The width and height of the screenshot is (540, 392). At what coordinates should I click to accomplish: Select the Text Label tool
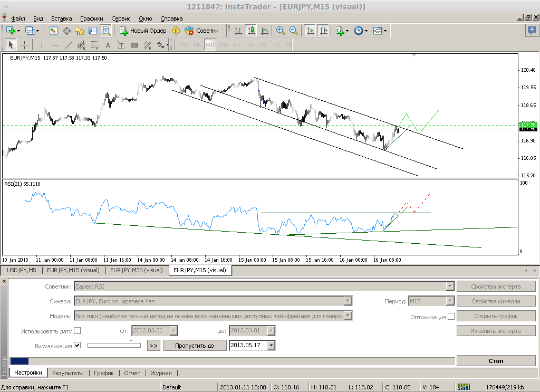click(121, 45)
